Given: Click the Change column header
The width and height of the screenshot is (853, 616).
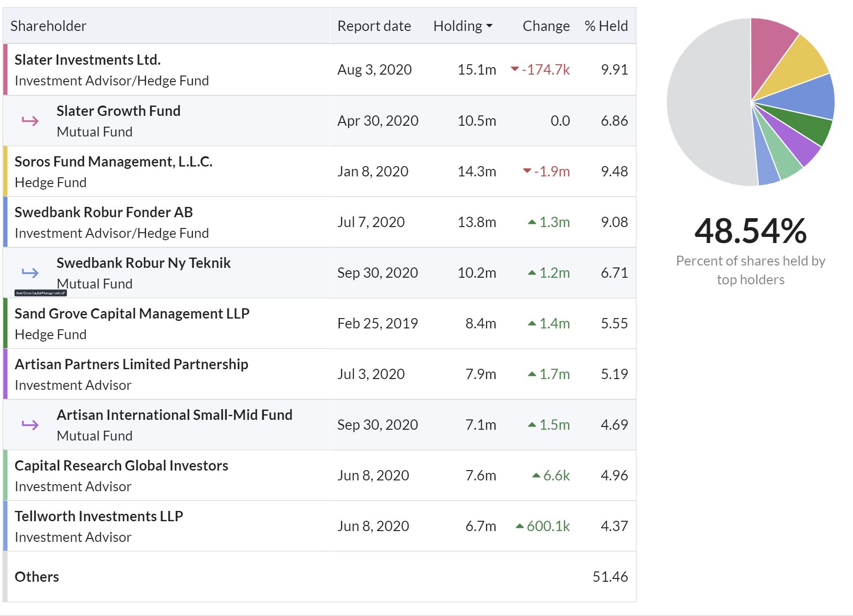Looking at the screenshot, I should click(x=546, y=26).
